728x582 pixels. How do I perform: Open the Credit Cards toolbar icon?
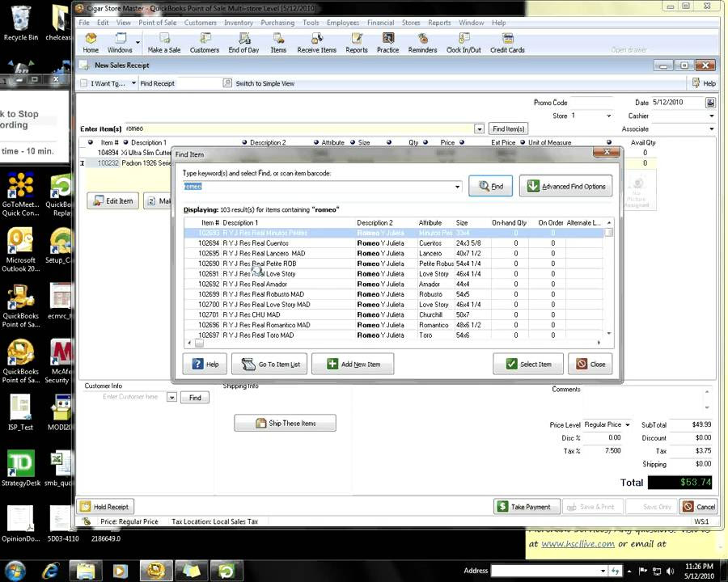507,43
